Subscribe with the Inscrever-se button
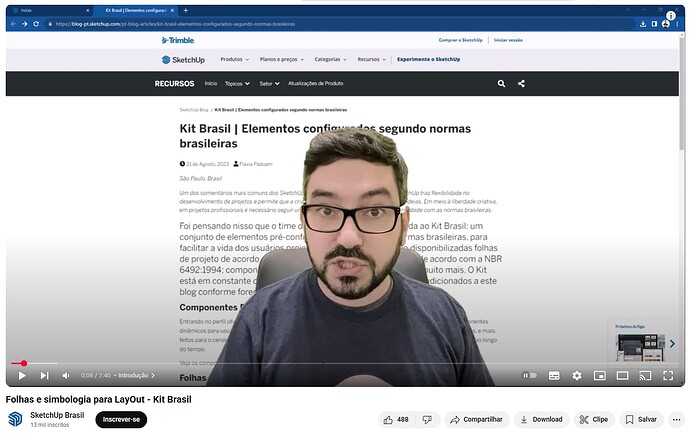Image resolution: width=690 pixels, height=433 pixels. click(121, 419)
